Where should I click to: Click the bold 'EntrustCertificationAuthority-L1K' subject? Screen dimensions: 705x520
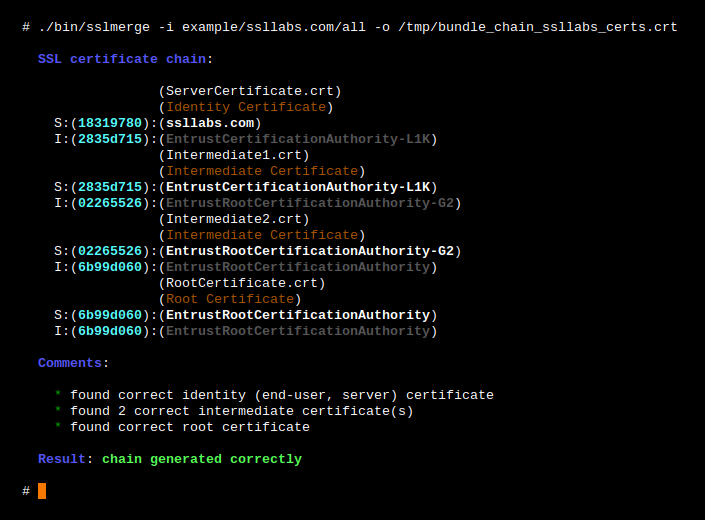(298, 187)
